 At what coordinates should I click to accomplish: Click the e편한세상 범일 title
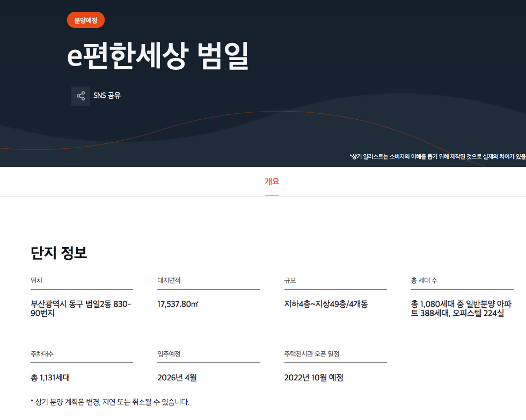pyautogui.click(x=158, y=56)
